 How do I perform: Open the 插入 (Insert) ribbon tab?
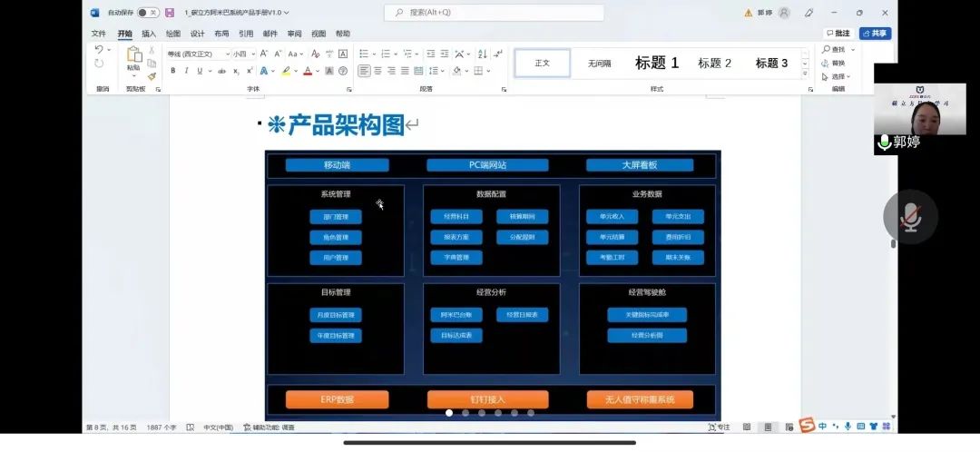pos(149,34)
